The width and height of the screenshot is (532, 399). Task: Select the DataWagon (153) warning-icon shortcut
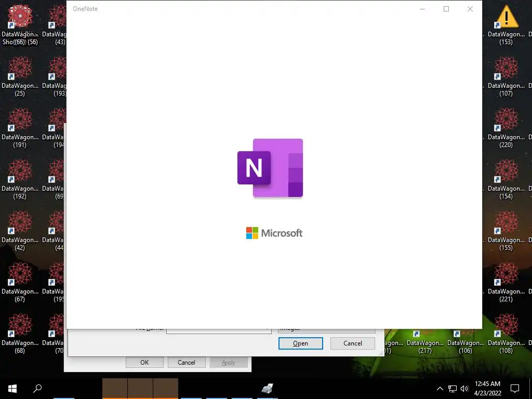506,25
